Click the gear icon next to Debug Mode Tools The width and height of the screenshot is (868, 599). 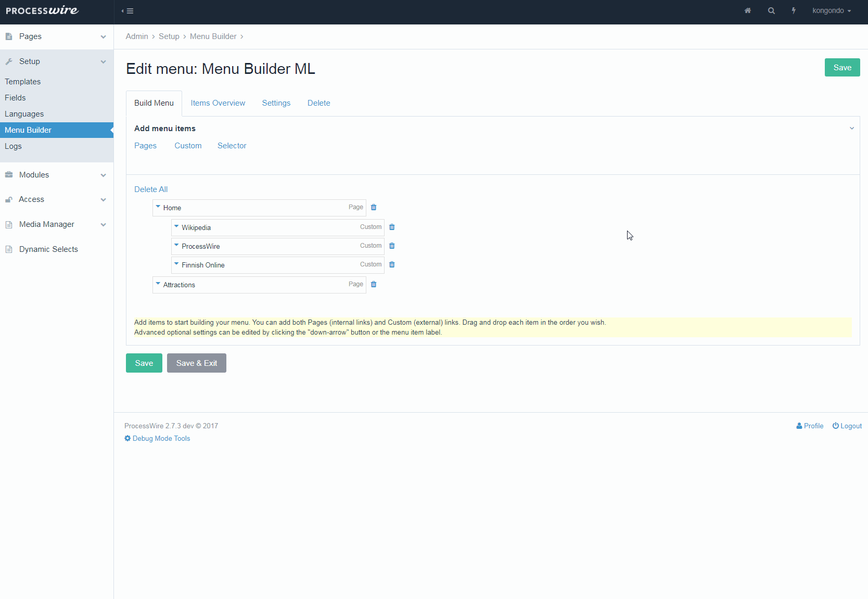click(127, 438)
